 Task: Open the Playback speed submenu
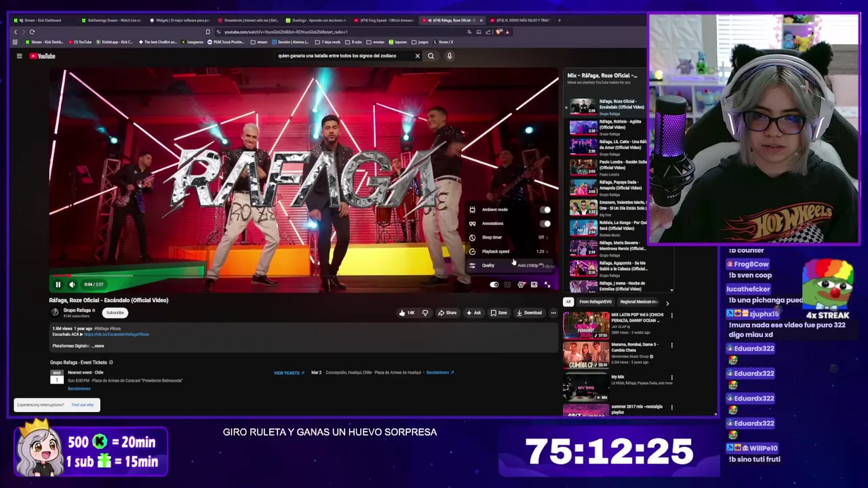(510, 251)
